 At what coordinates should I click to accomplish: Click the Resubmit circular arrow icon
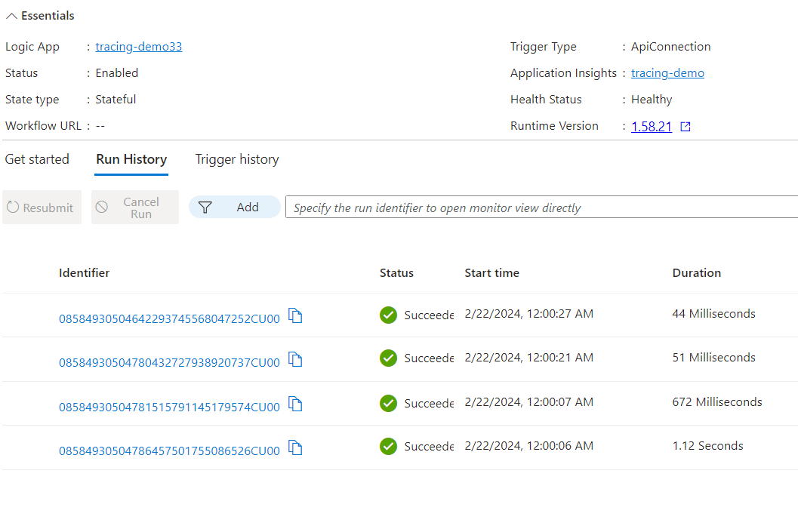[x=13, y=207]
